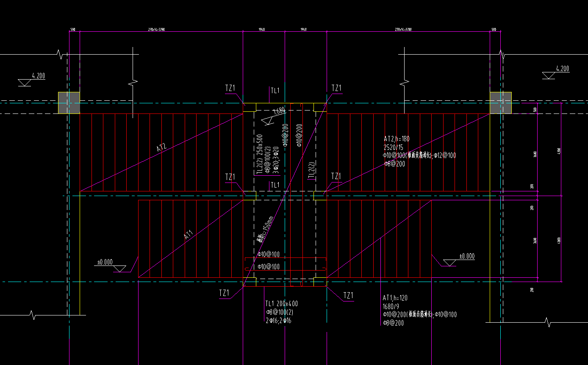Image resolution: width=588 pixels, height=365 pixels.
Task: Click the Φ8@200 text under AT1,h=120
Action: pyautogui.click(x=393, y=323)
